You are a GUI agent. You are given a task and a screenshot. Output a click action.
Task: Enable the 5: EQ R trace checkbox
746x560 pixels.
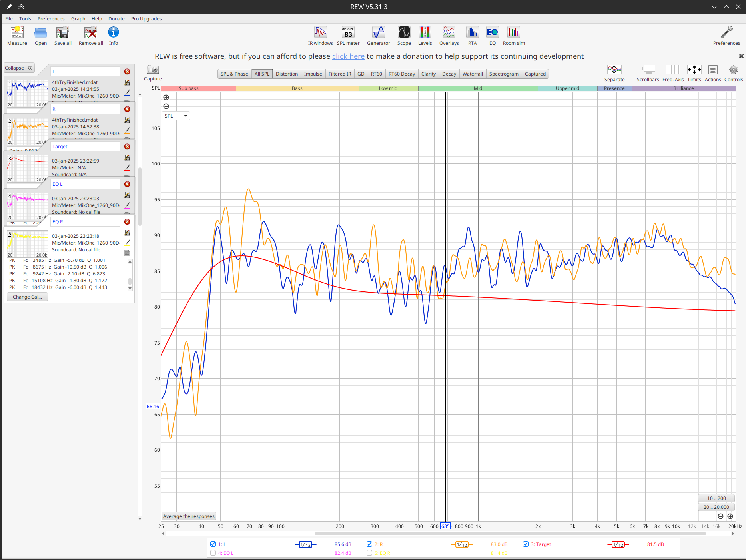click(369, 553)
